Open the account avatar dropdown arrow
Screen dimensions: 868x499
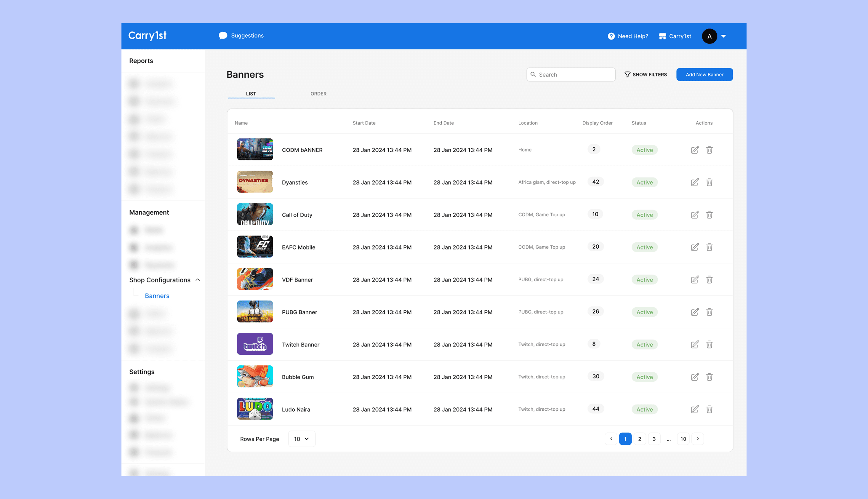[x=723, y=36]
